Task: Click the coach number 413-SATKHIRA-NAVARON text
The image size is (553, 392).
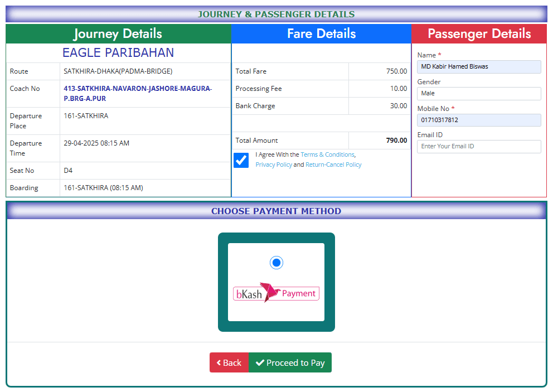Action: [138, 94]
